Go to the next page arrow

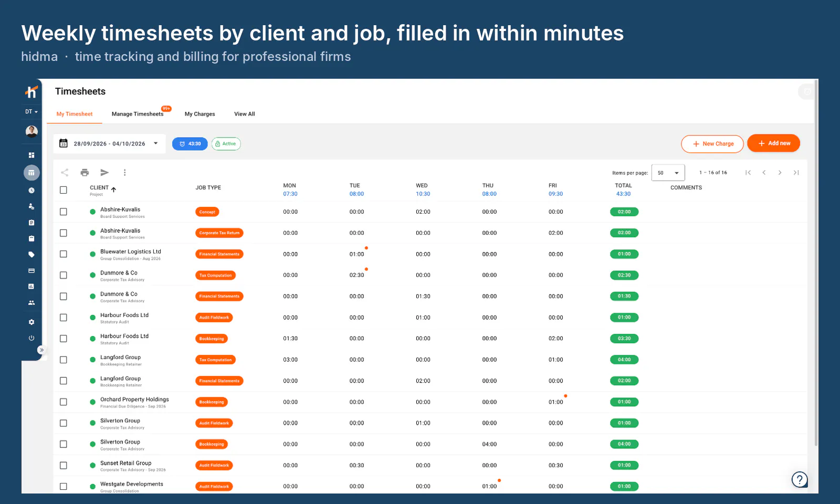click(x=780, y=173)
